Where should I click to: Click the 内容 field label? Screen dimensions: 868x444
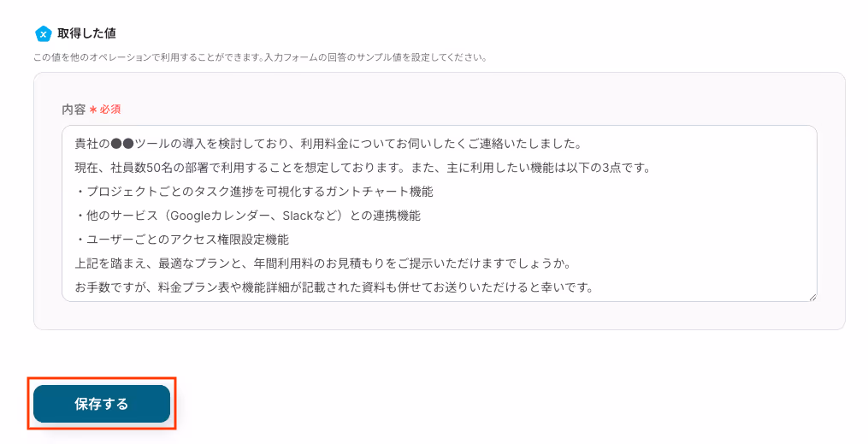[x=74, y=109]
